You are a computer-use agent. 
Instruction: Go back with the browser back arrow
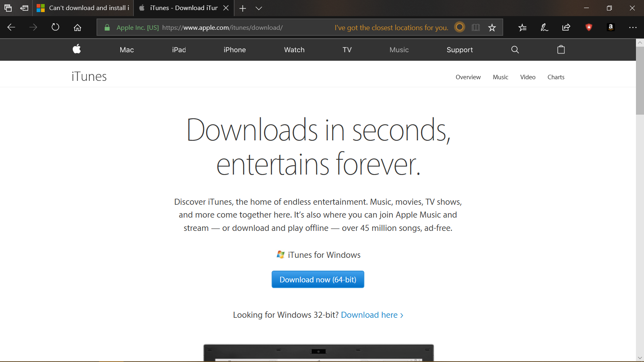11,27
